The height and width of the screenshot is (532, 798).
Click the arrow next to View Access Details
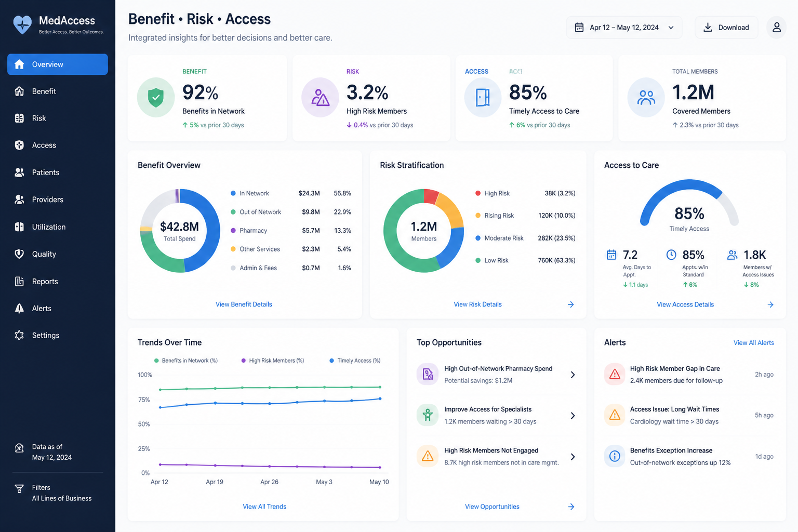point(770,304)
